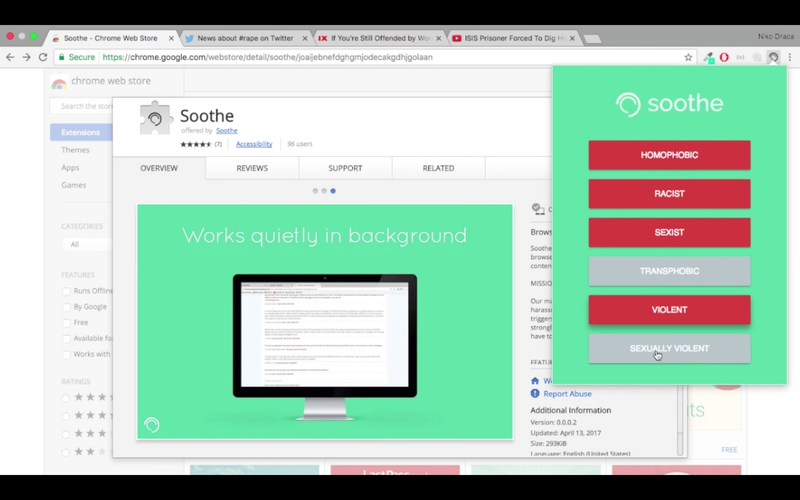Check the Free feature filter

click(66, 323)
